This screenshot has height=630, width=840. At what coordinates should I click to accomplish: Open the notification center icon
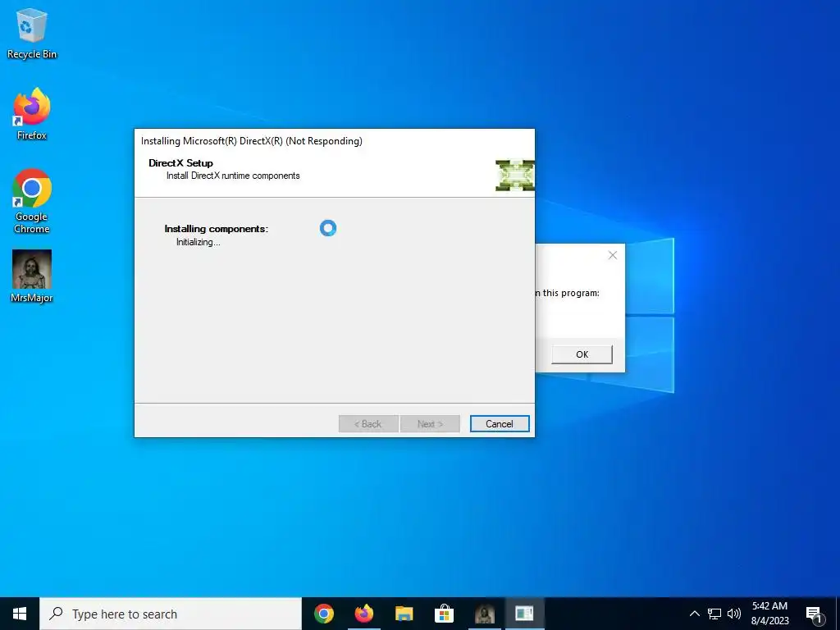click(815, 614)
